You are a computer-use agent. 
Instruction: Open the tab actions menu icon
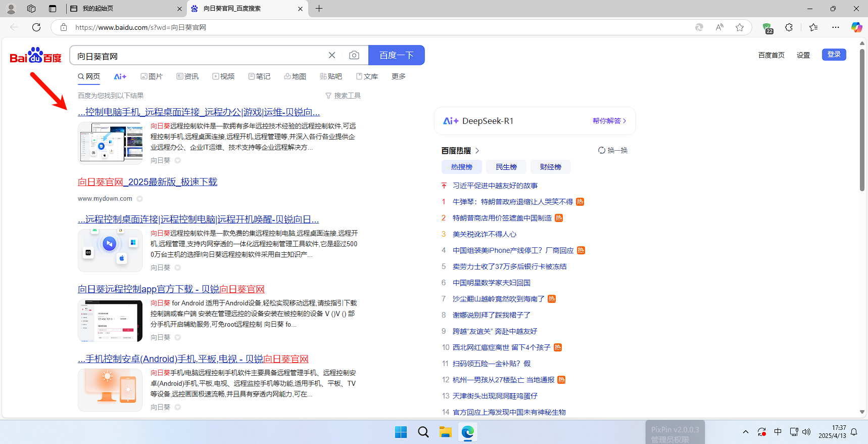coord(53,9)
